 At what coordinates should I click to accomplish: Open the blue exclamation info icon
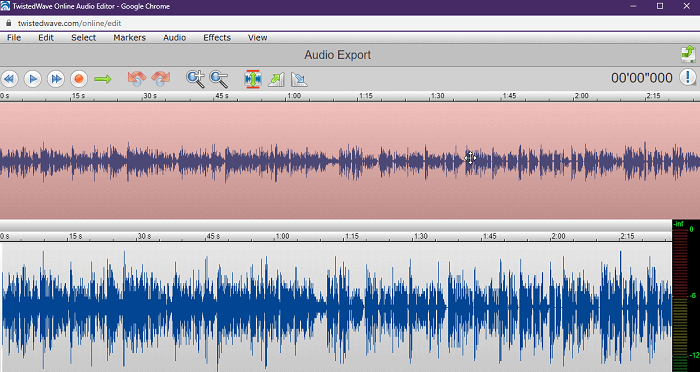[x=688, y=77]
